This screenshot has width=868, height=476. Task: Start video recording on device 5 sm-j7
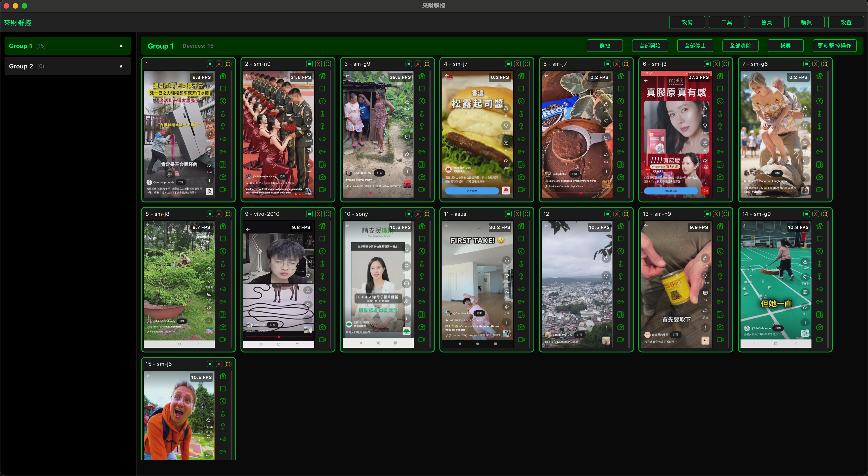coord(620,189)
